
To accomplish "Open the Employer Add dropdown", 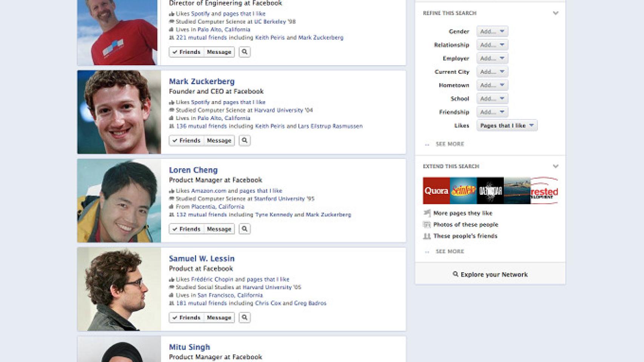I will [x=491, y=58].
